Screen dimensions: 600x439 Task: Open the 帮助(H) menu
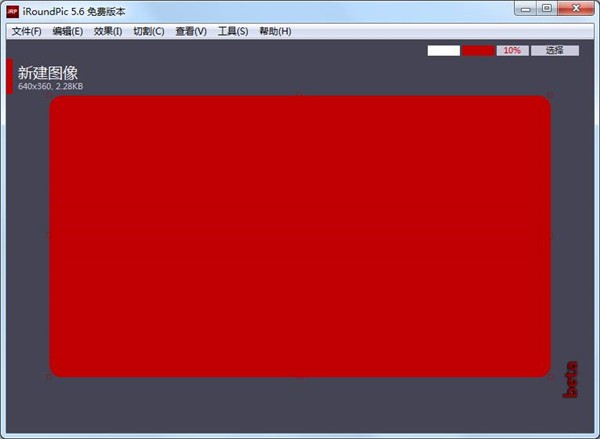(276, 31)
